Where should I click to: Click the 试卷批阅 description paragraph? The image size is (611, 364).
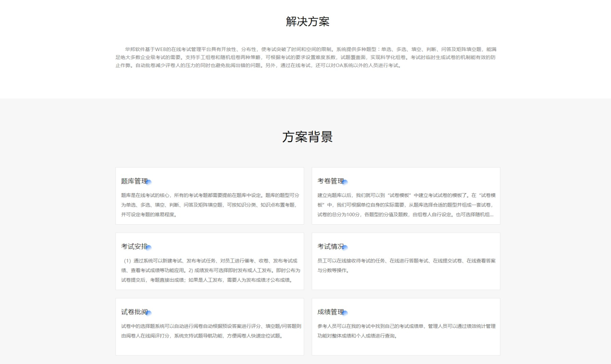click(210, 331)
